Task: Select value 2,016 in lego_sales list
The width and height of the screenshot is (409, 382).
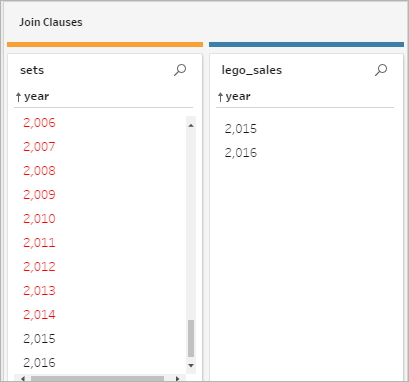Action: pyautogui.click(x=241, y=153)
